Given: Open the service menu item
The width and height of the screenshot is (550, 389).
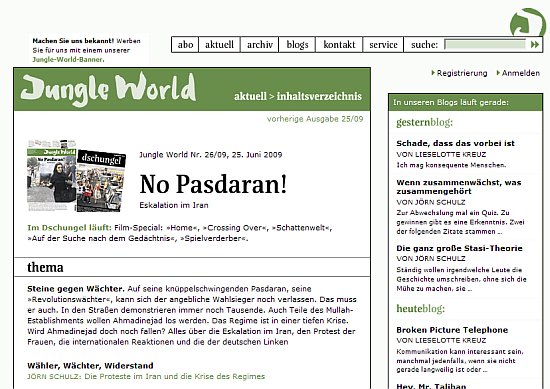Looking at the screenshot, I should (x=383, y=45).
